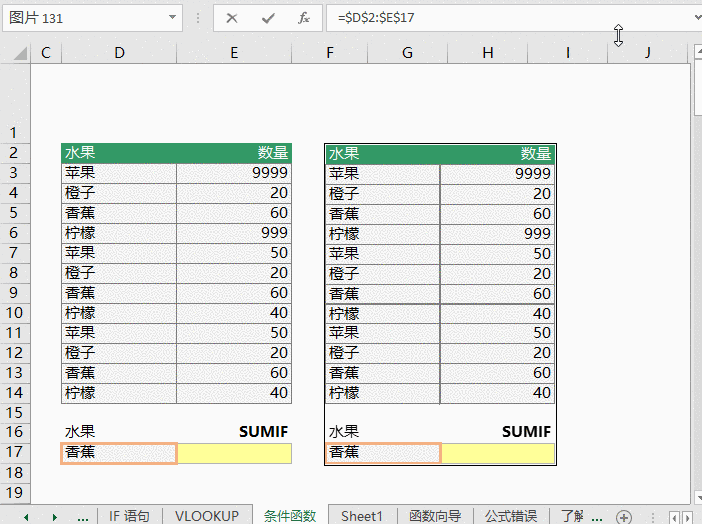
Task: Cancel the formula entry with X
Action: tap(232, 18)
